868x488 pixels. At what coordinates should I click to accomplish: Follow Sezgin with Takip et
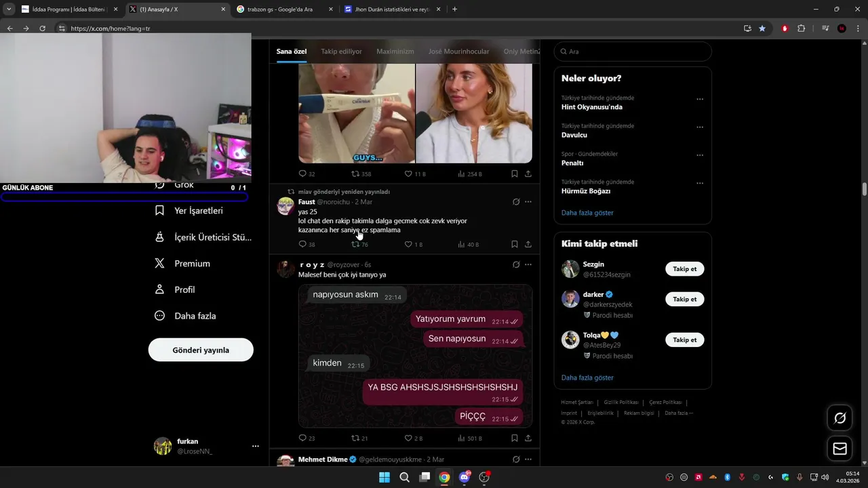tap(685, 269)
